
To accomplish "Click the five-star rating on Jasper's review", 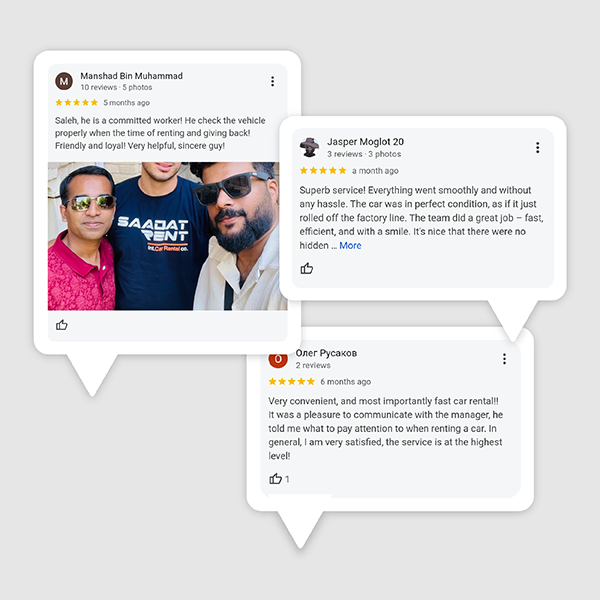I will [x=323, y=171].
